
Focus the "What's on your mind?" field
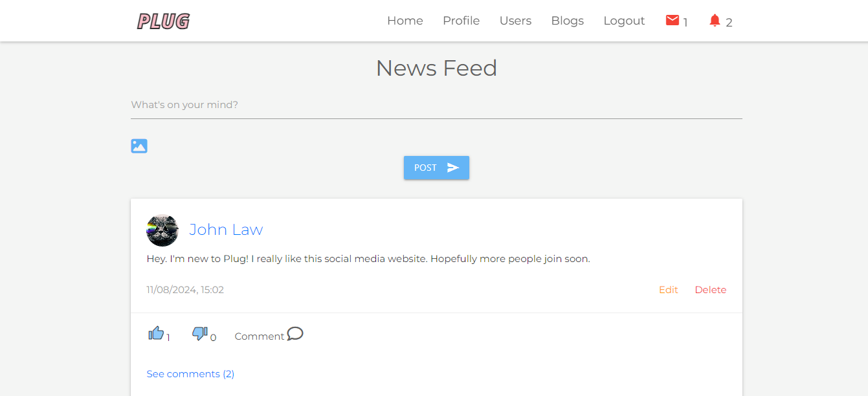tap(436, 105)
